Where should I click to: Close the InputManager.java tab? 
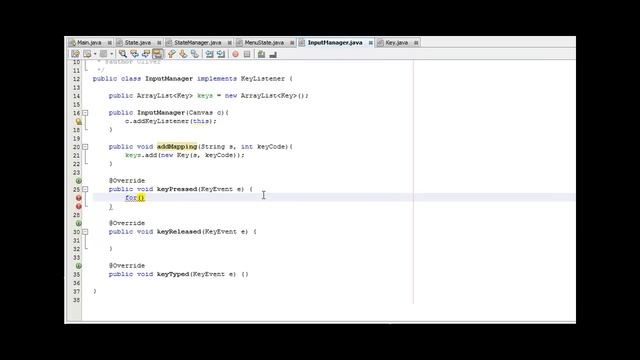[371, 42]
